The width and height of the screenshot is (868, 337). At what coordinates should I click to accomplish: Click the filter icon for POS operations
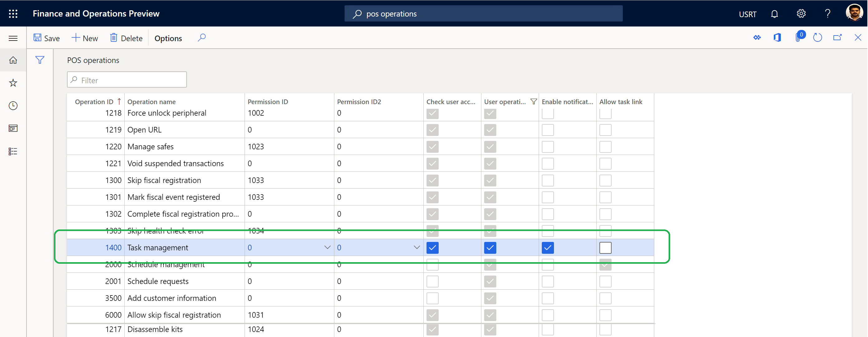tap(39, 60)
